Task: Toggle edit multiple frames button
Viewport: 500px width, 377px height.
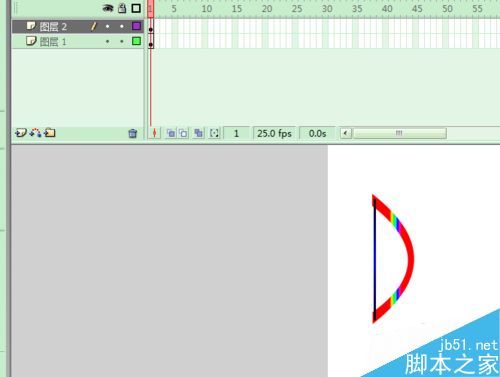Action: [x=198, y=133]
